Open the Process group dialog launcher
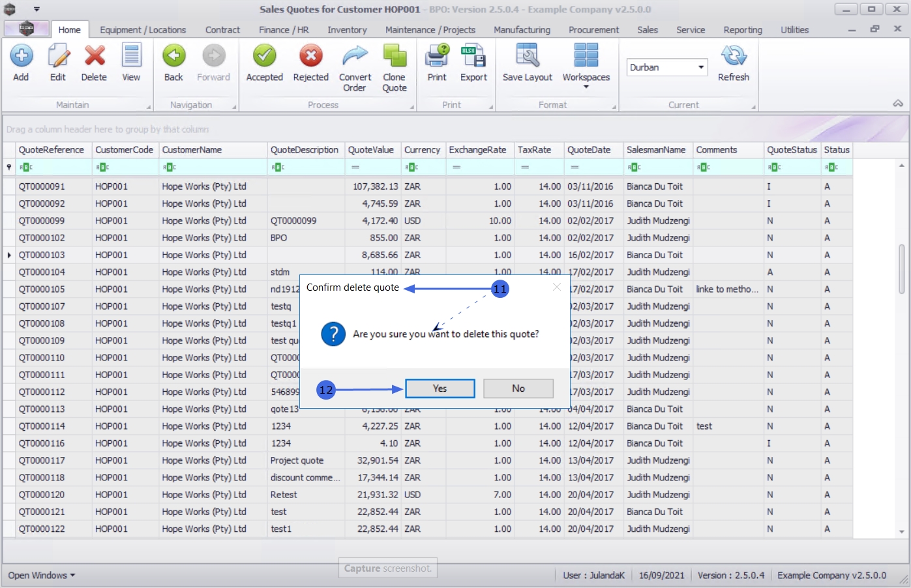This screenshot has height=588, width=911. [411, 107]
